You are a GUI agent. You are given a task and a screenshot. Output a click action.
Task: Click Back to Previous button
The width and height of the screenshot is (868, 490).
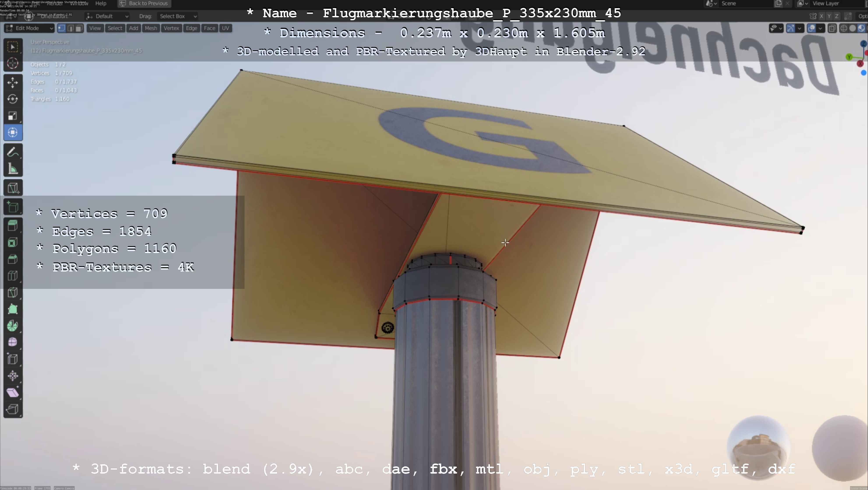(x=144, y=3)
